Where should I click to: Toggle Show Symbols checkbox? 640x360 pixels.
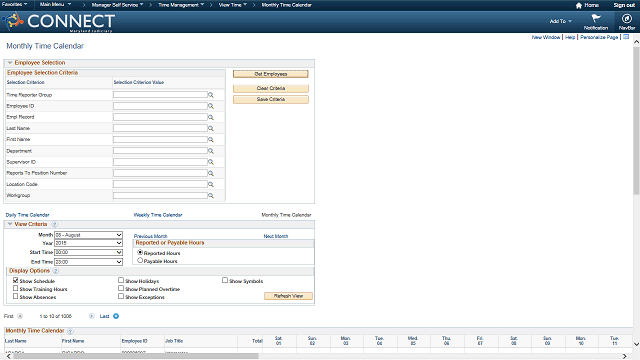[x=225, y=280]
